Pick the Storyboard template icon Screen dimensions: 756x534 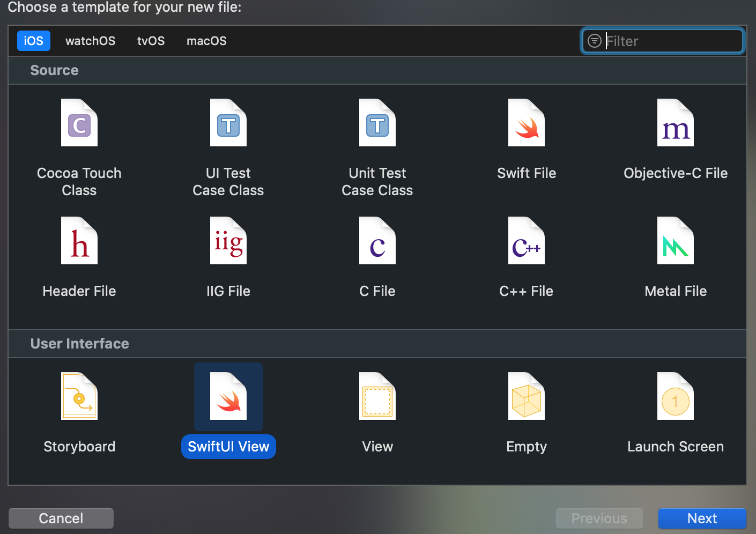coord(79,396)
